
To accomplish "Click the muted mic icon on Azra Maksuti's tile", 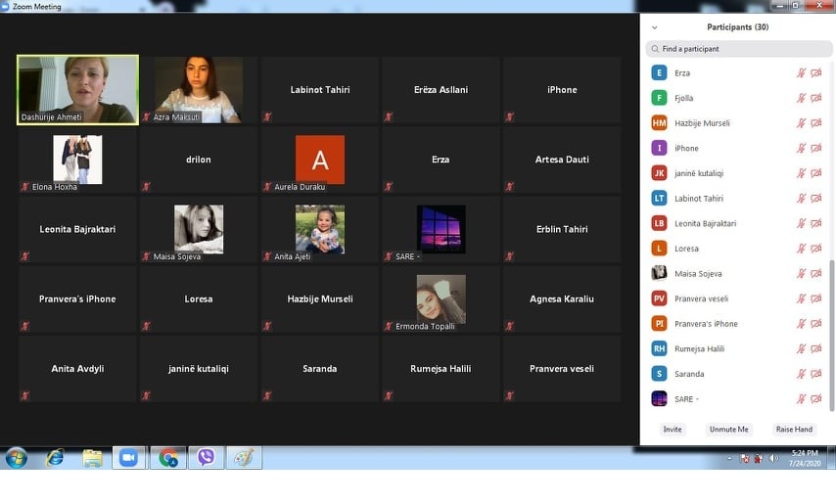I will tap(146, 117).
